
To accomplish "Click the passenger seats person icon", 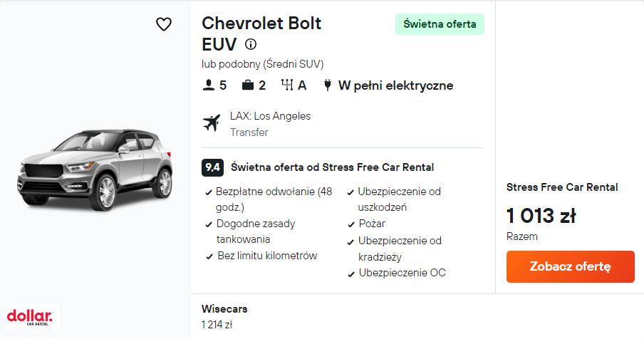I will 209,85.
